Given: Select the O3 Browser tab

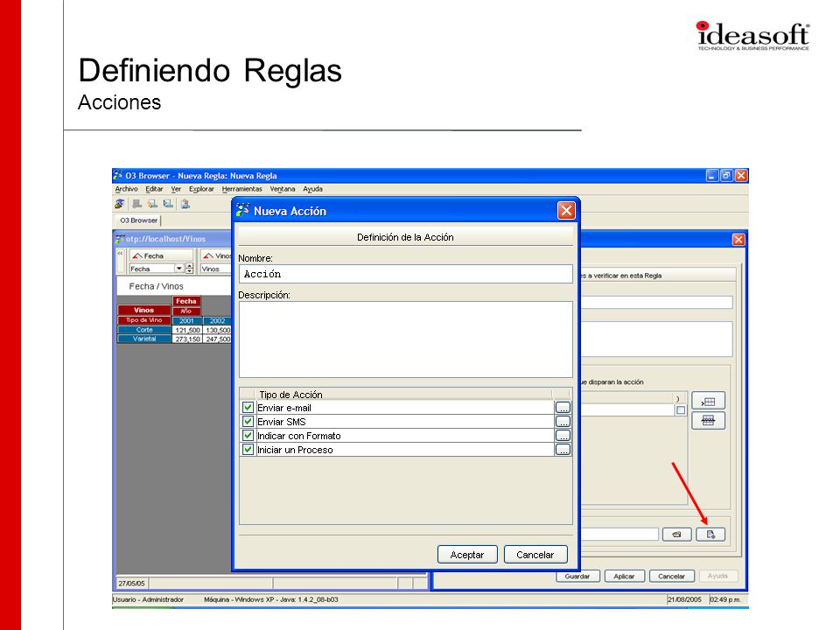Looking at the screenshot, I should [x=138, y=220].
